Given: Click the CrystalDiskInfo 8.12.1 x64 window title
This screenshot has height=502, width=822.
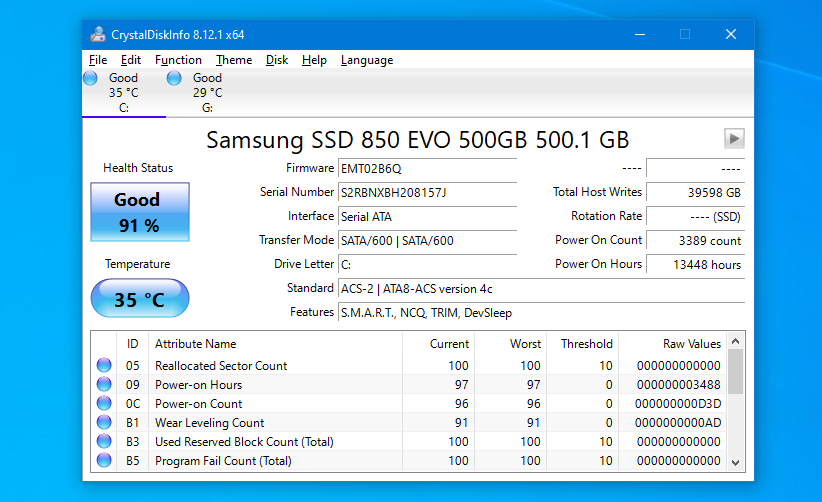Looking at the screenshot, I should pyautogui.click(x=177, y=35).
